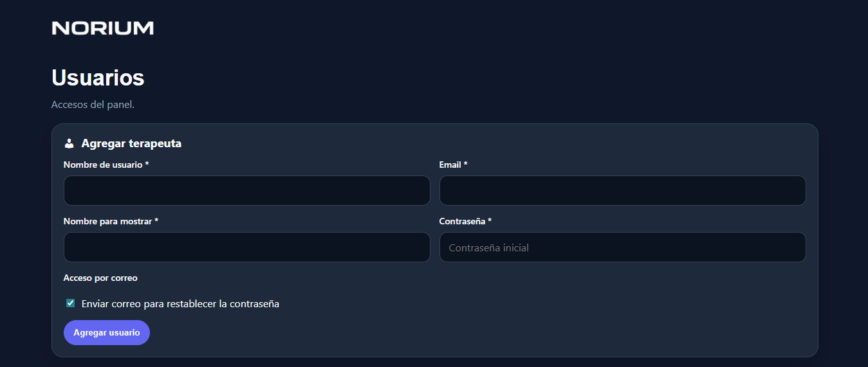Click the 'Email' label text
The image size is (868, 367).
(x=450, y=165)
